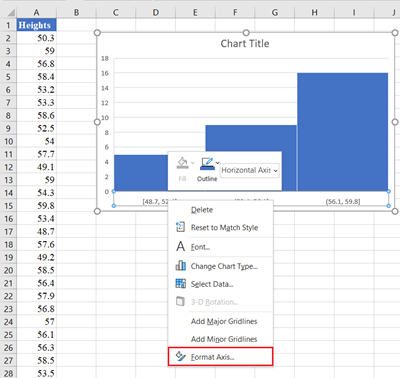The width and height of the screenshot is (400, 378).
Task: Select row 28 header
Action: (x=8, y=373)
